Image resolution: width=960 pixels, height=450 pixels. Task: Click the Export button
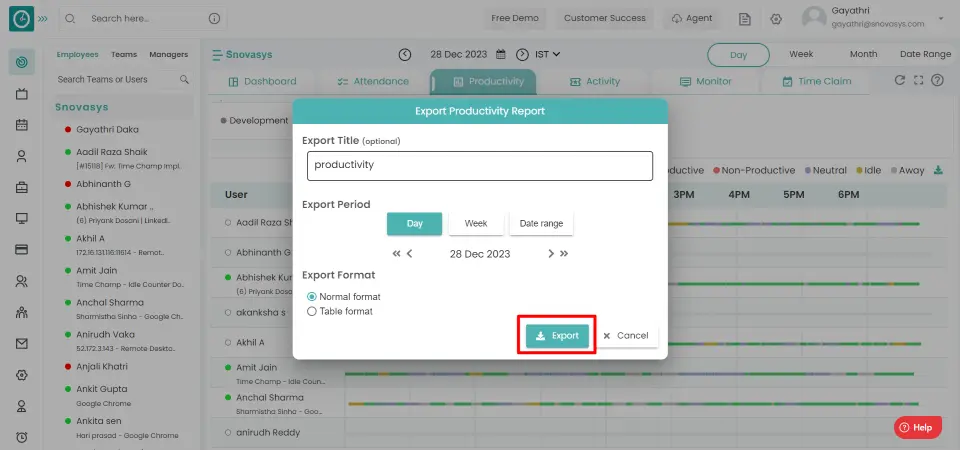click(x=557, y=336)
